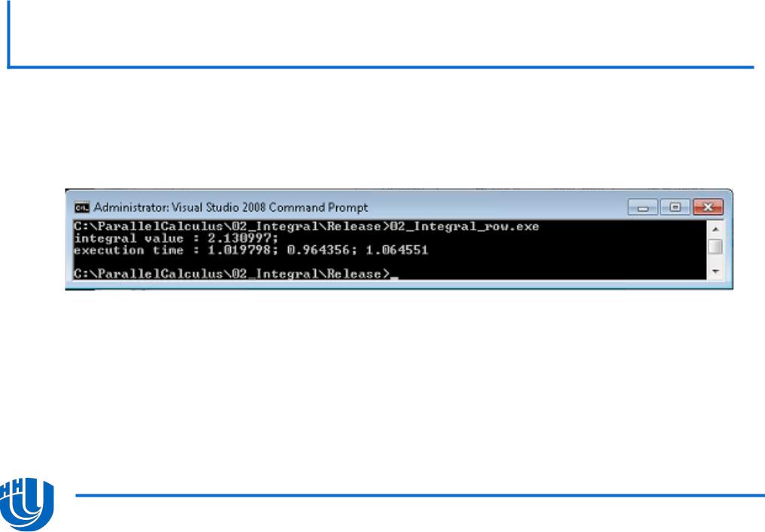Screen dimensions: 765x532
Task: Click the 'execution time' label text
Action: (129, 251)
